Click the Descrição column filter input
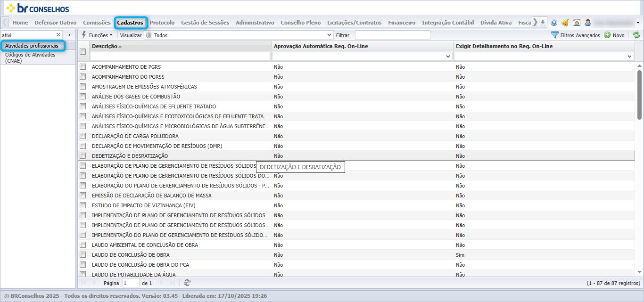Image resolution: width=644 pixels, height=302 pixels. click(x=180, y=57)
